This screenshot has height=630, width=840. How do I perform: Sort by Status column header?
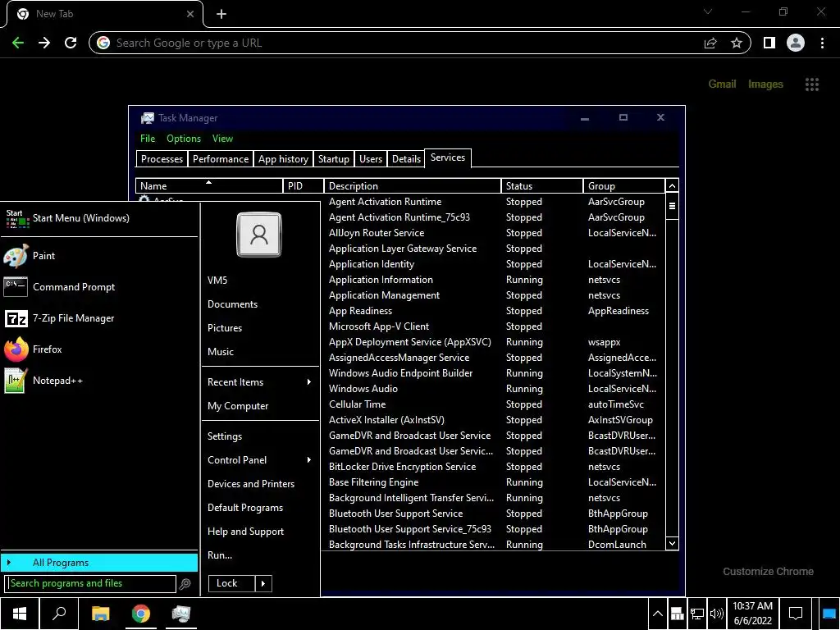[x=541, y=186]
